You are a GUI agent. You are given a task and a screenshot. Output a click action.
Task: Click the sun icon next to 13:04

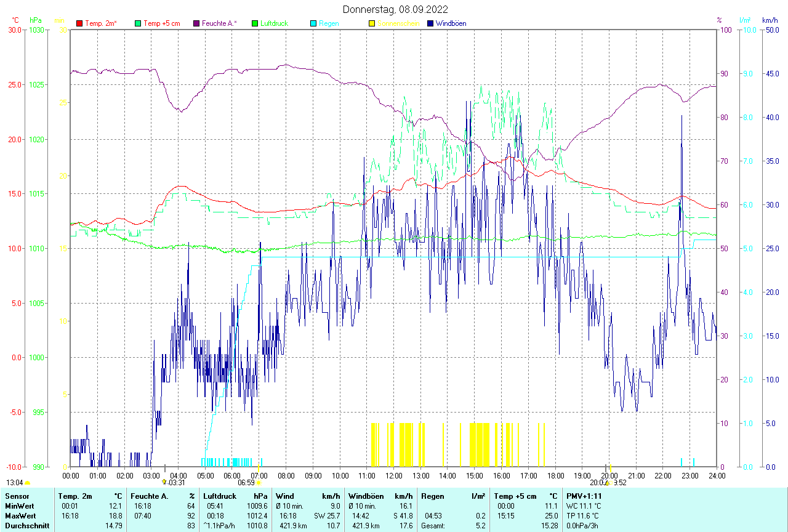[x=27, y=483]
